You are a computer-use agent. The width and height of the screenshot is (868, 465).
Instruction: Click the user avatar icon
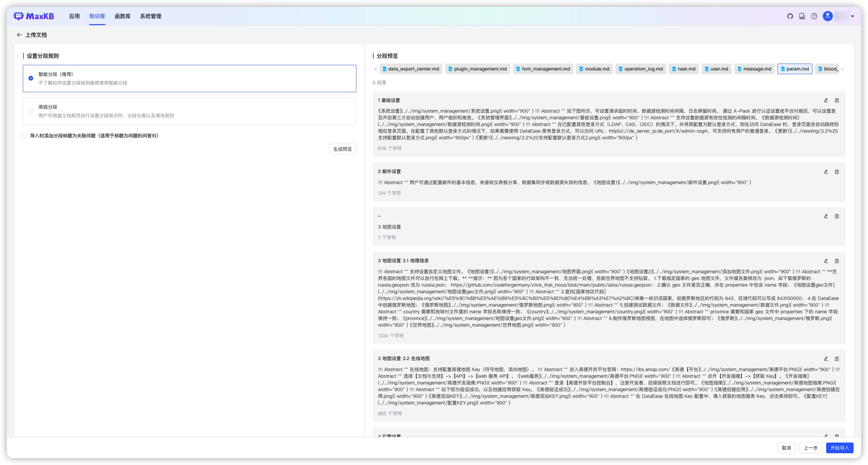(x=828, y=16)
